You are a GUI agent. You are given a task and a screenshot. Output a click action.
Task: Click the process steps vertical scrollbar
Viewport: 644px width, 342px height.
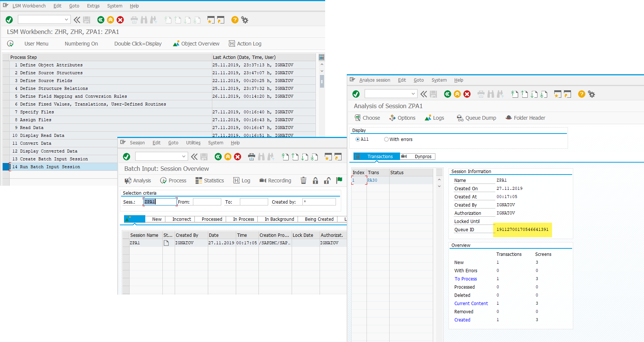[x=322, y=81]
